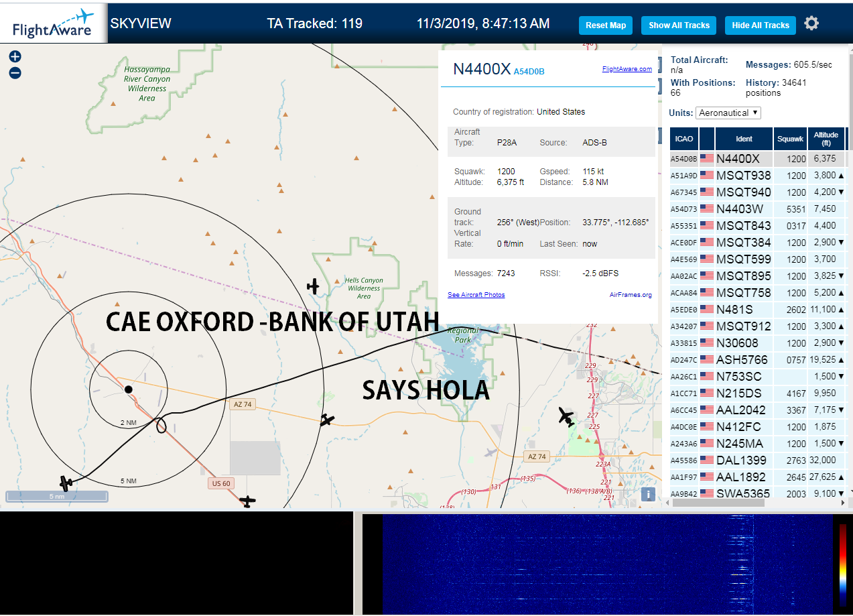Screen dimensions: 853x616
Task: Select the N481S aircraft row
Action: coord(758,310)
